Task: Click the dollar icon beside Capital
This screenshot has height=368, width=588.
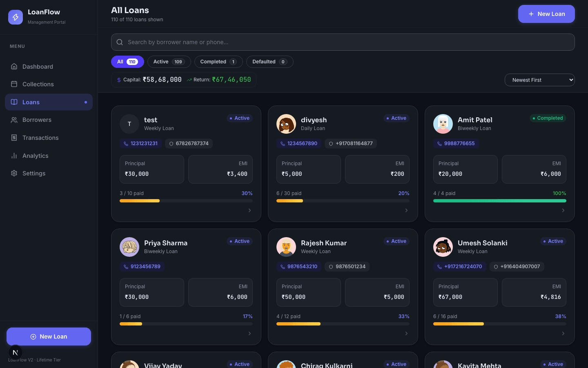Action: 119,80
